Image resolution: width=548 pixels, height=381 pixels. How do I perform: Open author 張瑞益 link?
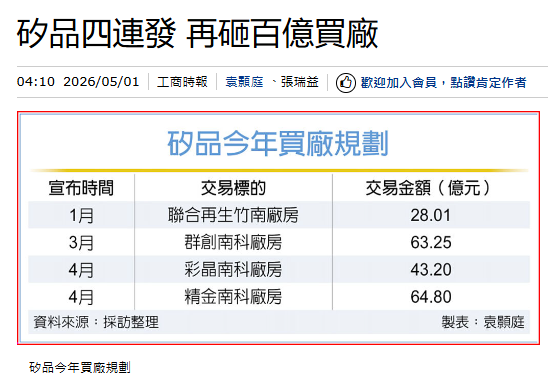[x=300, y=82]
